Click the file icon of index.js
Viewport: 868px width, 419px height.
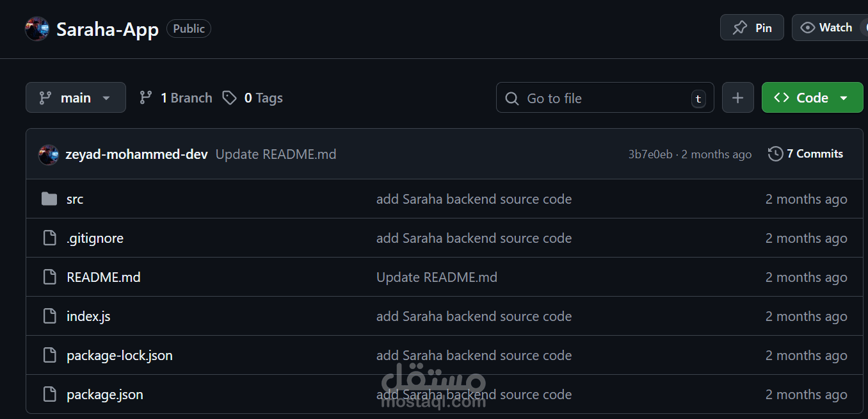pos(49,316)
